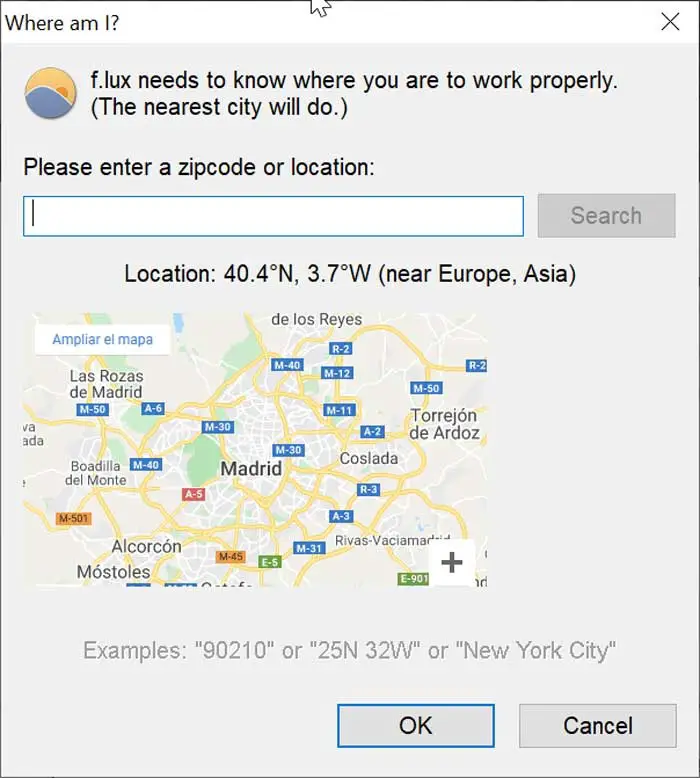Click the Torrejón de Ardoz map label

point(444,424)
